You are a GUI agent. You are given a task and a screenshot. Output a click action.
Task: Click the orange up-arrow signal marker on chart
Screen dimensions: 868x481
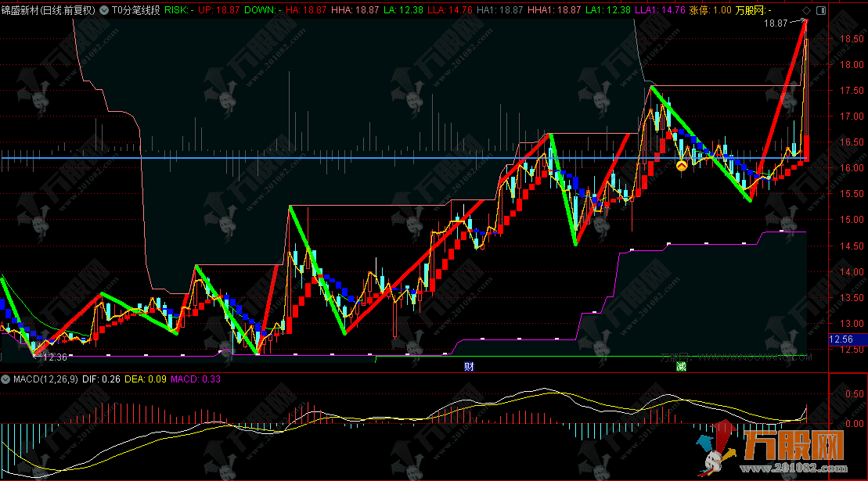pos(682,165)
